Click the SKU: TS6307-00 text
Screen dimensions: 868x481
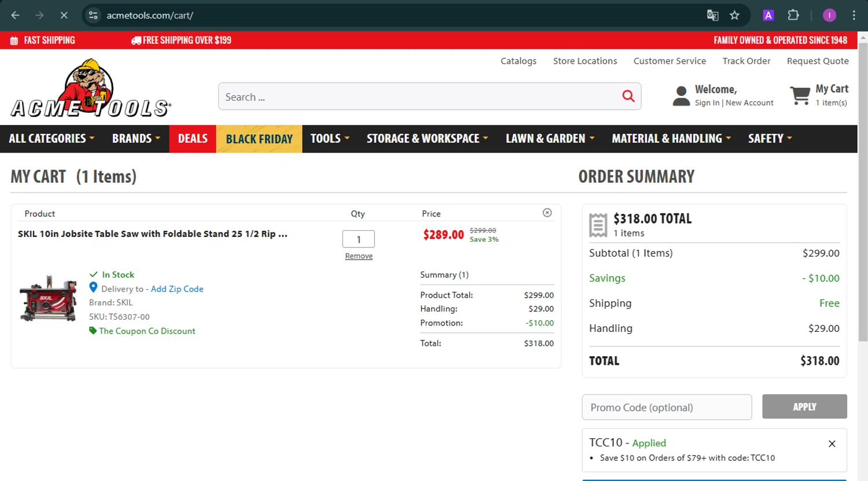click(119, 317)
